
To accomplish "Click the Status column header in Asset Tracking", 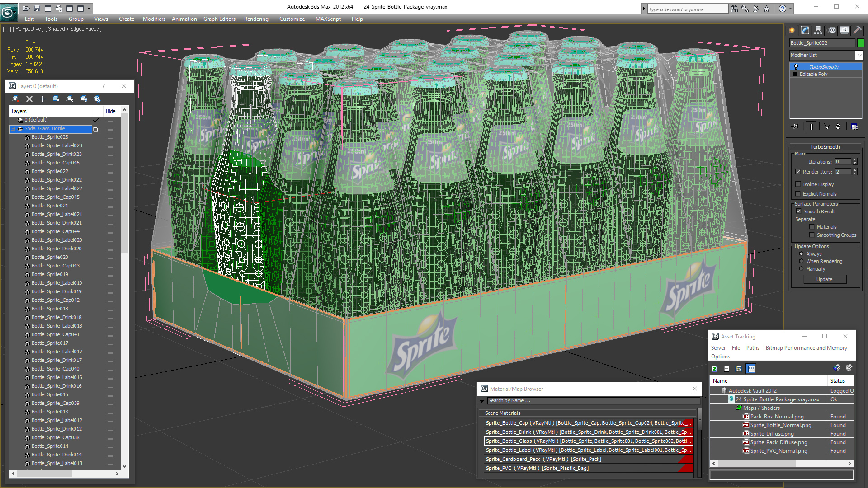I will click(x=841, y=381).
